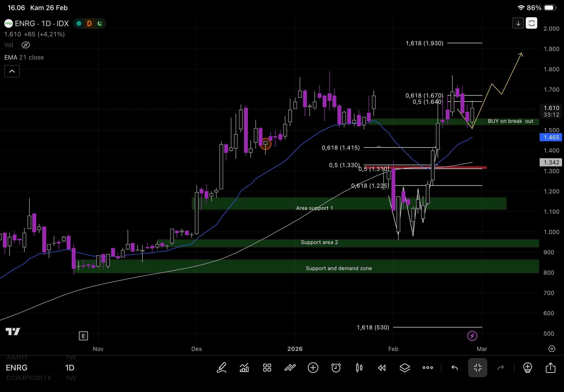This screenshot has width=564, height=392.
Task: Tap the add plus circle icon
Action: tap(313, 368)
